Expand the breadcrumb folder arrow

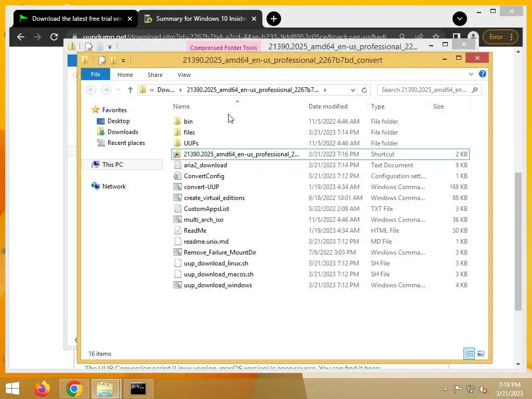coord(325,90)
